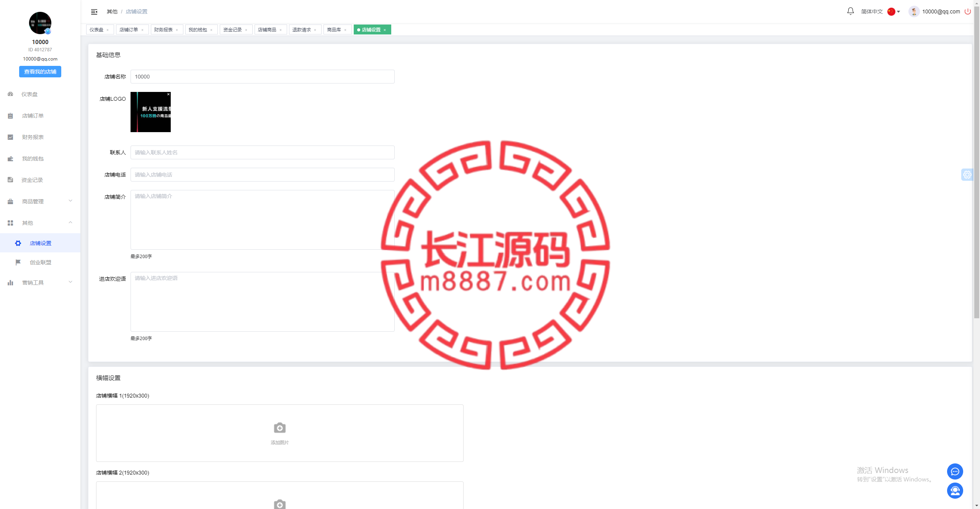Image resolution: width=980 pixels, height=509 pixels.
Task: Click camera icon for 店铺横幅 2 upload
Action: (x=280, y=504)
